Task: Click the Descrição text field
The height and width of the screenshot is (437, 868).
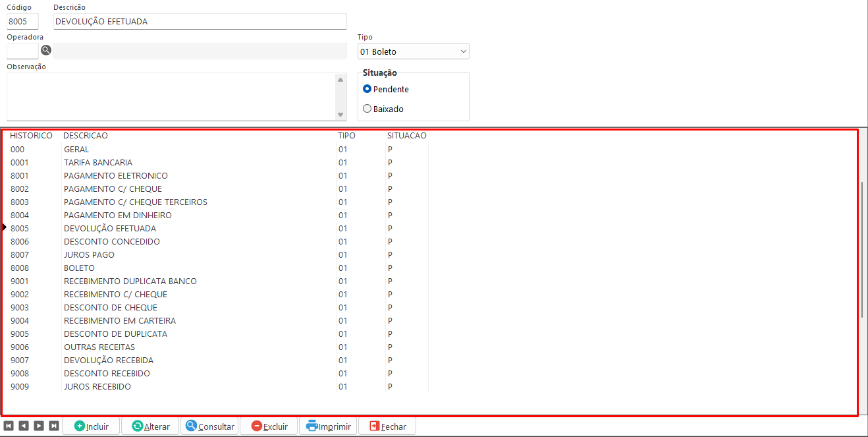Action: pyautogui.click(x=200, y=22)
